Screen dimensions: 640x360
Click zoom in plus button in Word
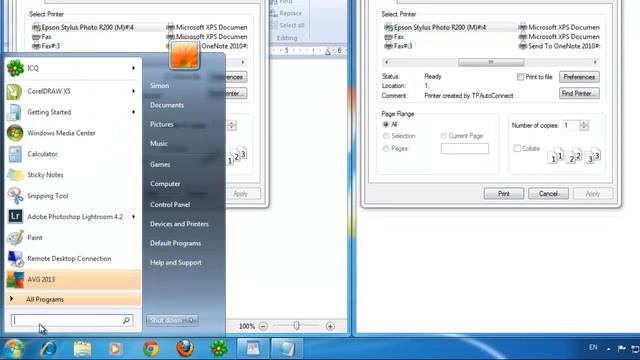(x=330, y=326)
